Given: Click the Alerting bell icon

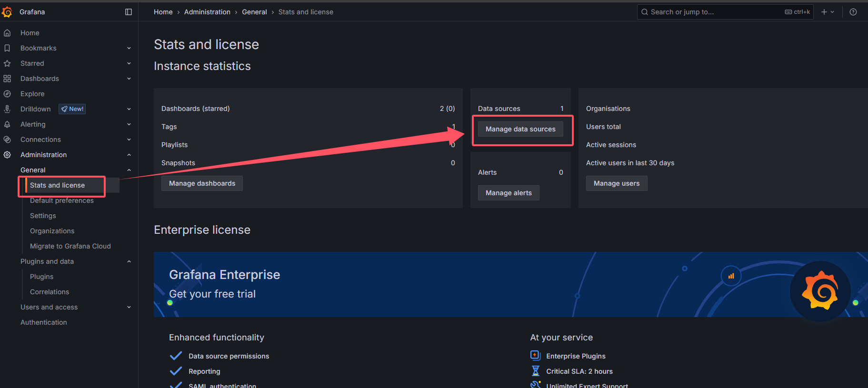Looking at the screenshot, I should coord(7,124).
